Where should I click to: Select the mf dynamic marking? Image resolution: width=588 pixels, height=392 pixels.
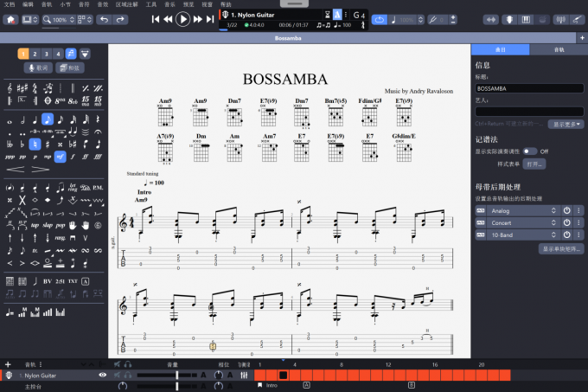[x=60, y=157]
